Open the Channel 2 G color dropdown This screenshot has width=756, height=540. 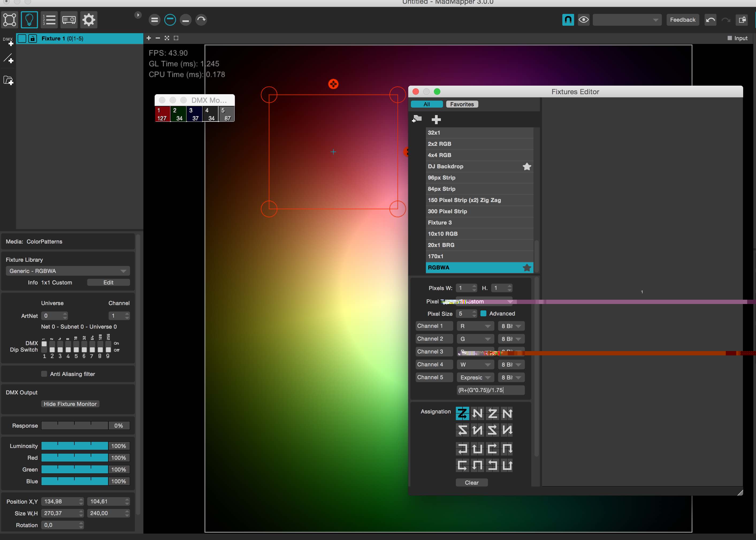click(x=475, y=339)
